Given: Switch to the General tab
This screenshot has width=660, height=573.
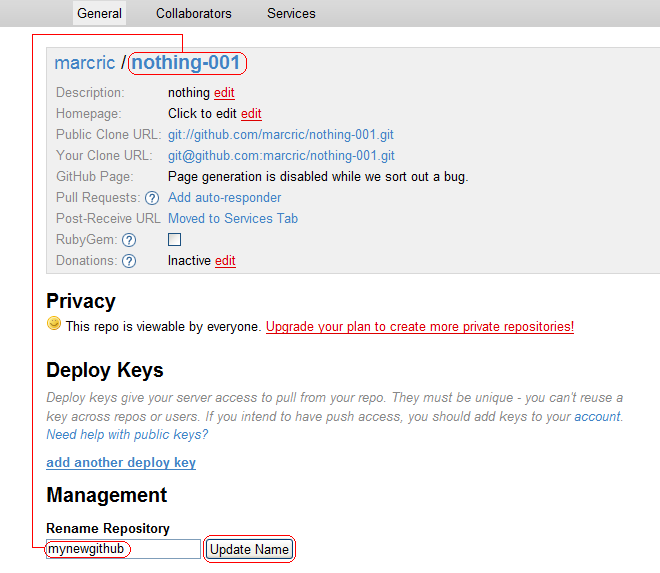Looking at the screenshot, I should [x=99, y=13].
